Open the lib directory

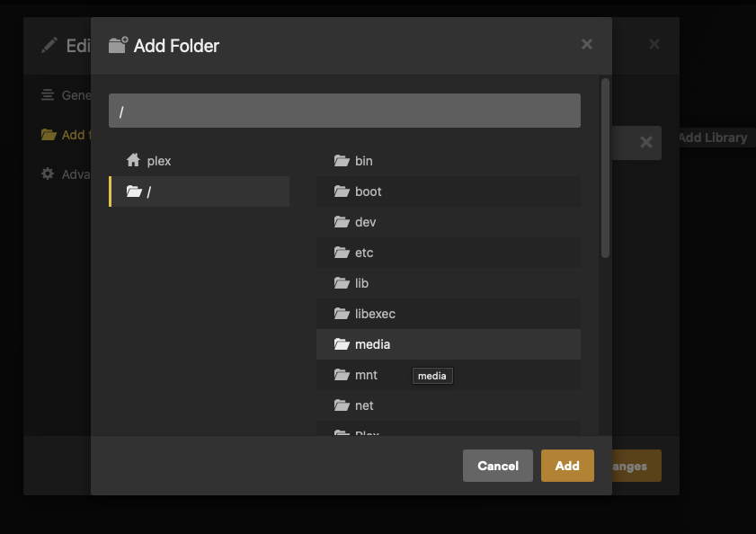pos(449,283)
